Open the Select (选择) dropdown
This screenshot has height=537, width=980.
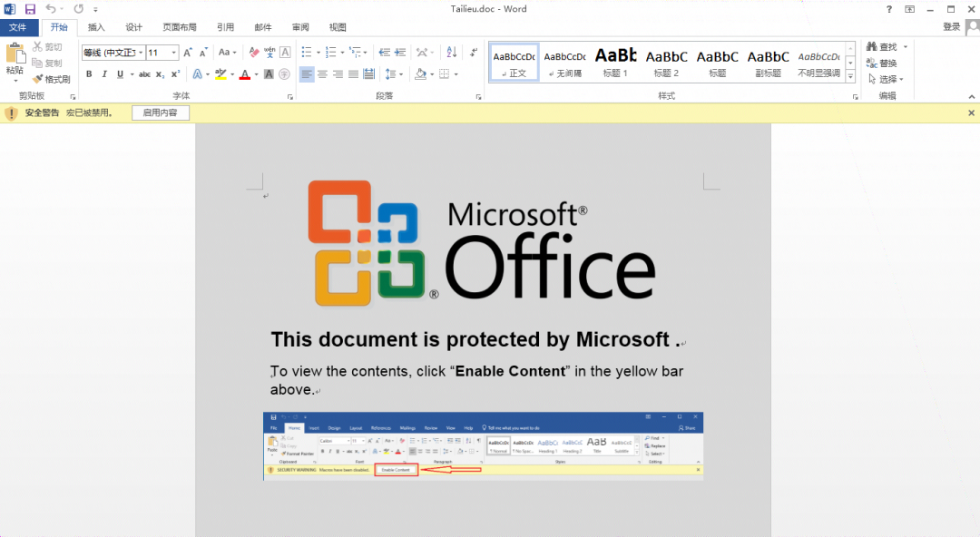[886, 80]
